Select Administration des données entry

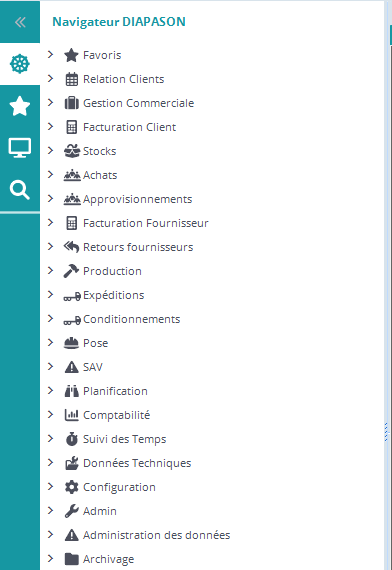point(157,535)
